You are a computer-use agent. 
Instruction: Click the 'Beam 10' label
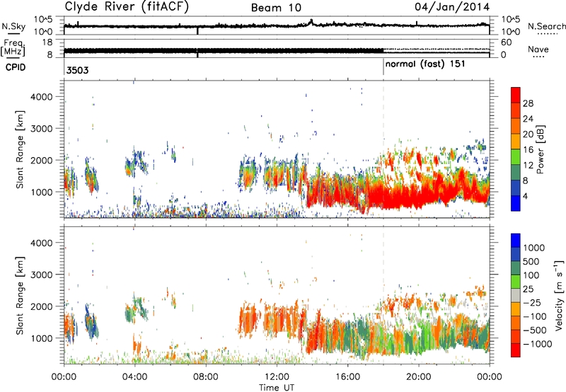[x=276, y=8]
